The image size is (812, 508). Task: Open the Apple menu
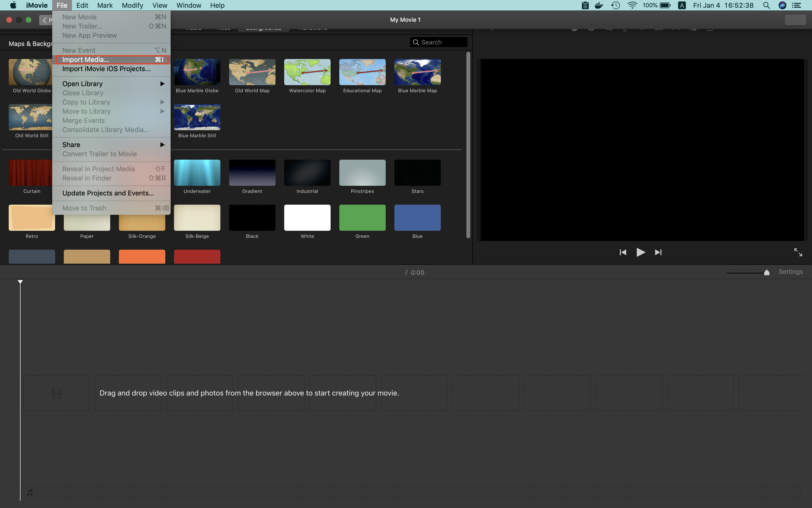pyautogui.click(x=13, y=5)
